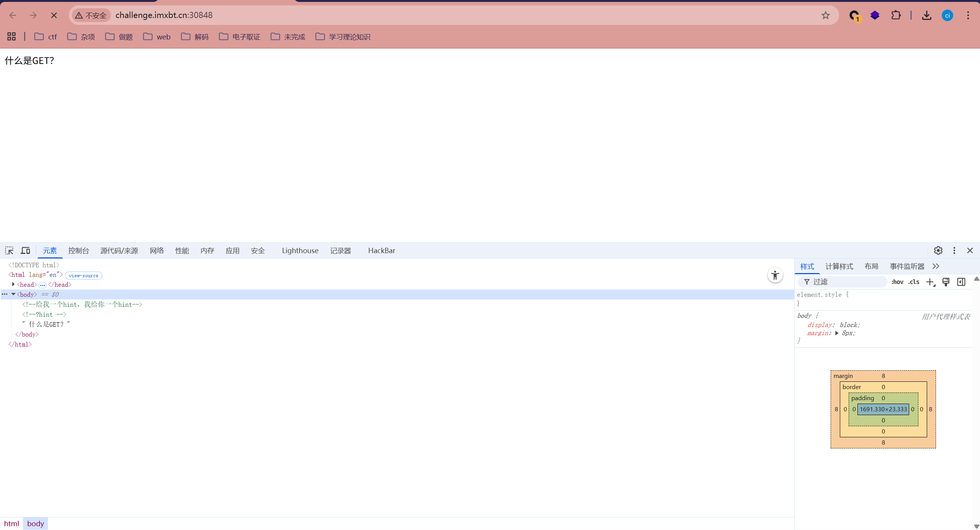Screen dimensions: 980x530
Task: Activate the inspect element picker tool
Action: 9,250
